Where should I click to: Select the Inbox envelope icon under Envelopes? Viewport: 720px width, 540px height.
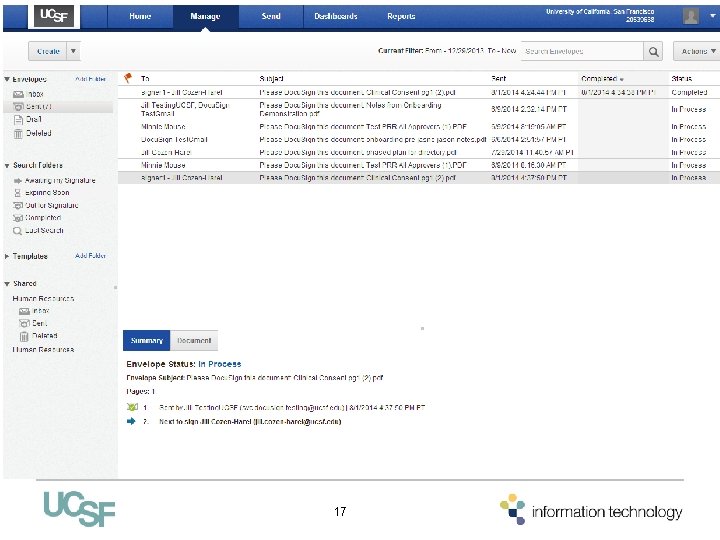[x=18, y=94]
